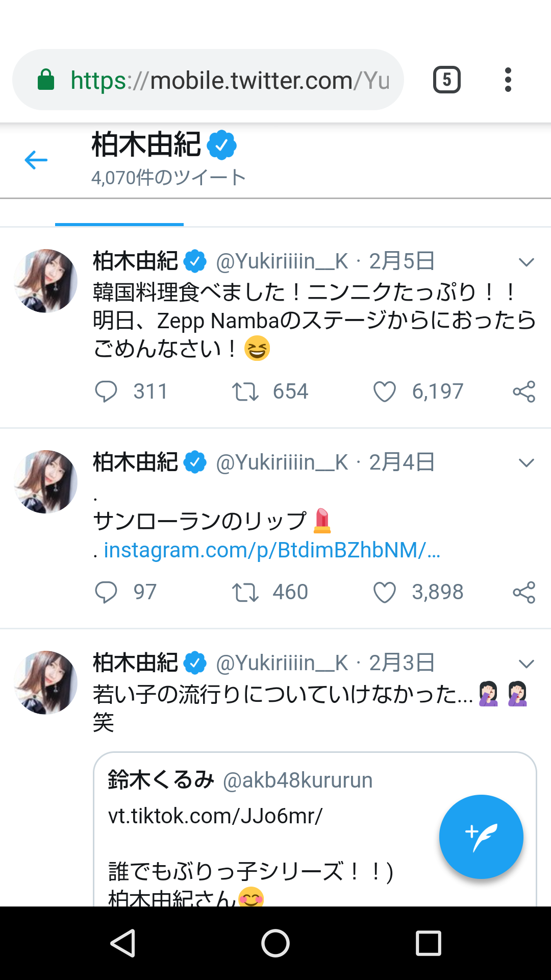Like the February 4 tweet with 3,898 likes
551x980 pixels.
point(385,592)
